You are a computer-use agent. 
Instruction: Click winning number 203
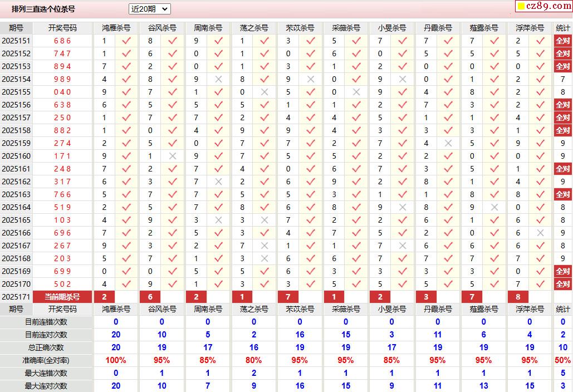click(62, 258)
